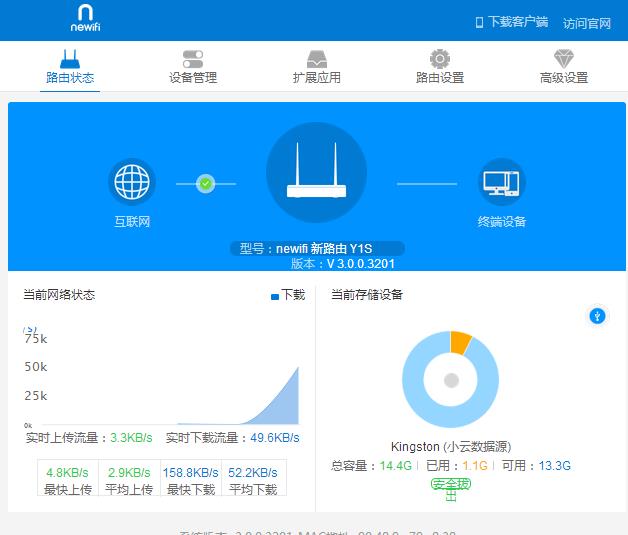Viewport: 628px width, 535px height.
Task: Click the 当前存储设备 heading
Action: [367, 295]
